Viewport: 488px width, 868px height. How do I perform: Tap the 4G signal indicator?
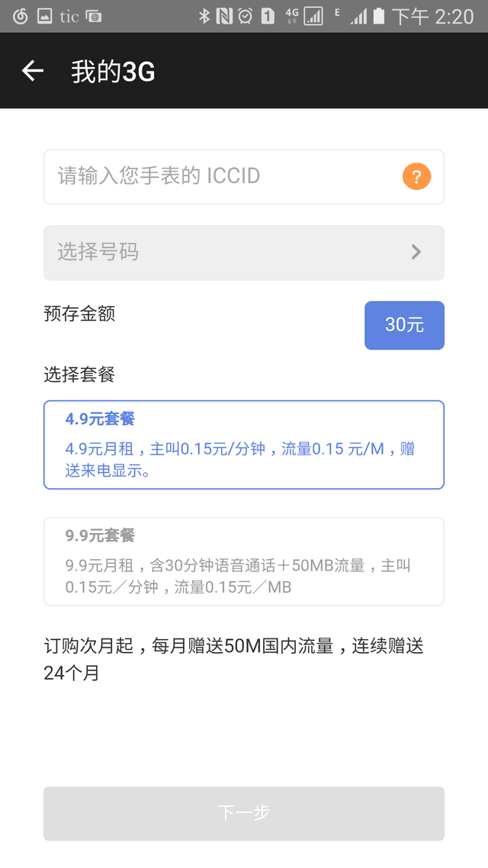305,14
